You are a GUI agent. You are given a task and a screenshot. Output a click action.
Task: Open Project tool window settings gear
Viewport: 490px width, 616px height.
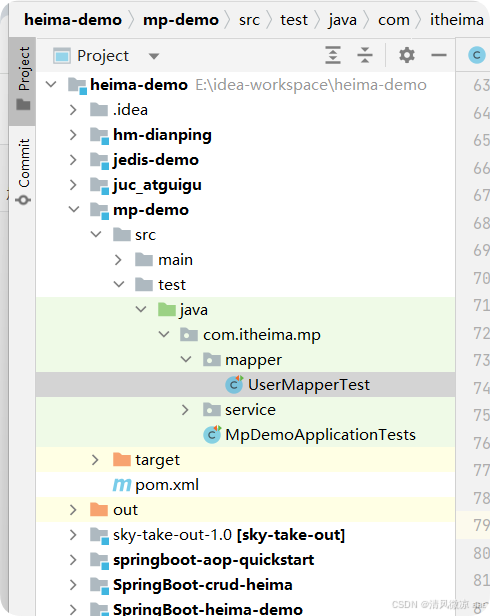407,55
